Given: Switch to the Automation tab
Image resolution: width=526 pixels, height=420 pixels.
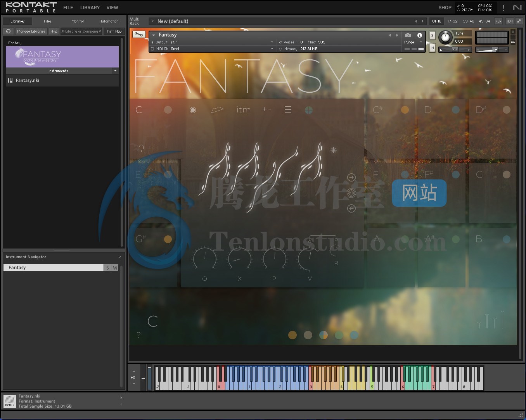Looking at the screenshot, I should pyautogui.click(x=109, y=21).
